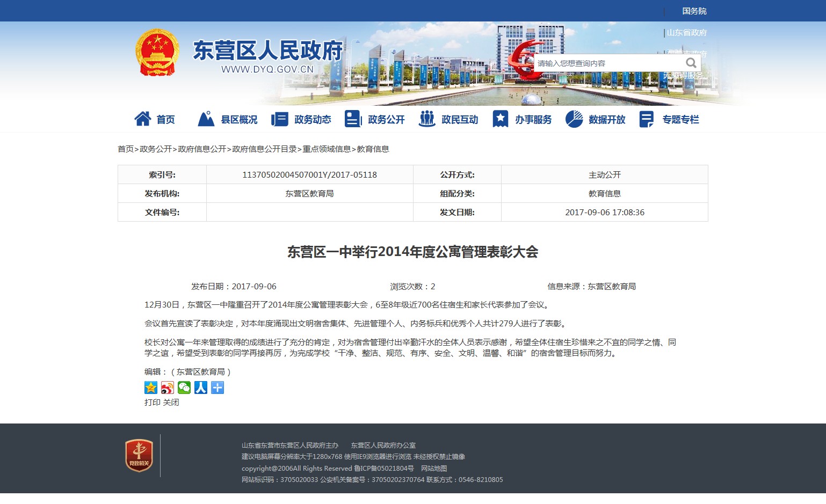Viewport: 826px width, 504px height.
Task: Click the search magnifier icon
Action: pos(691,63)
